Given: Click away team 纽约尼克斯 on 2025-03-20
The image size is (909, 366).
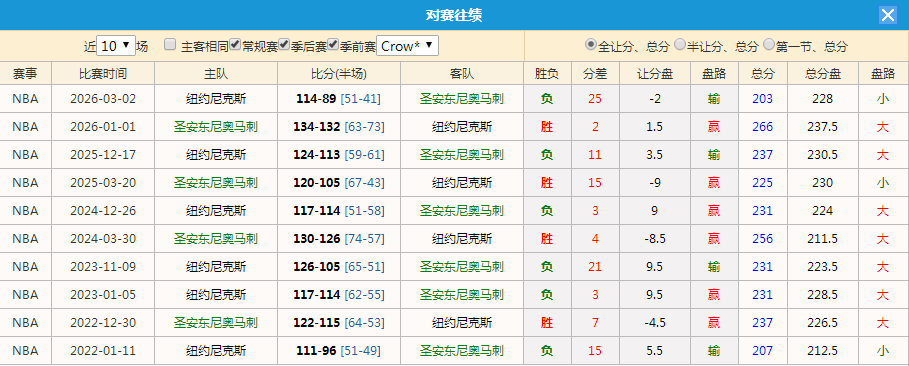Looking at the screenshot, I should point(462,183).
